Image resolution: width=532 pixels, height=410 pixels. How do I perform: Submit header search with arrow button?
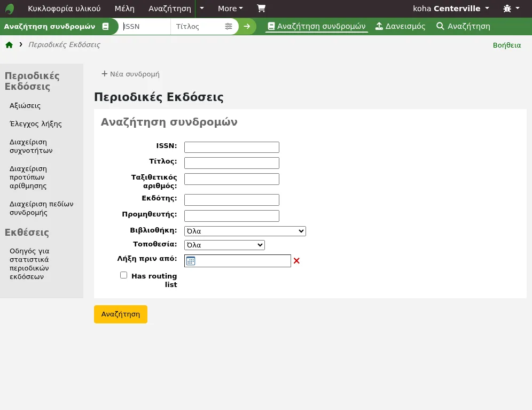pos(247,27)
